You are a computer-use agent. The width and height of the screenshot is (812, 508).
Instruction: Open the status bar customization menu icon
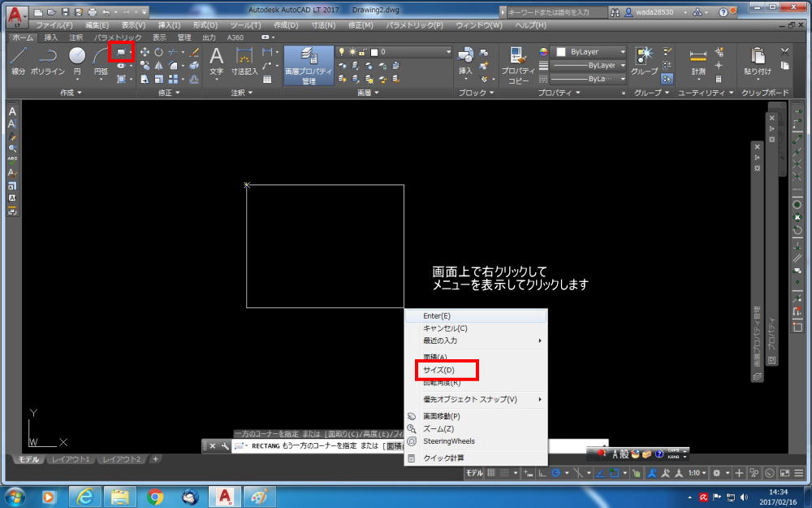coord(798,473)
